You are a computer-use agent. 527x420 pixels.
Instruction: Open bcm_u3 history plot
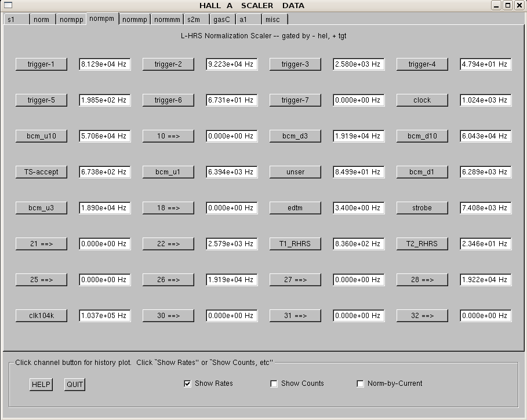[41, 208]
